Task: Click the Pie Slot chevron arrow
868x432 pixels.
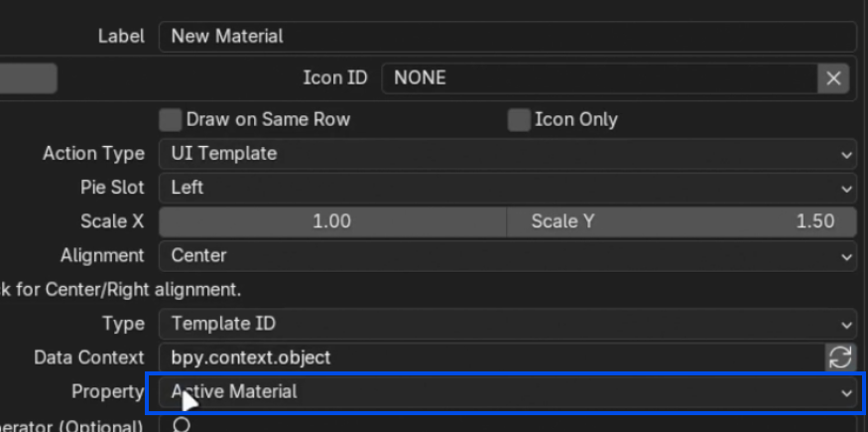Action: click(x=846, y=189)
